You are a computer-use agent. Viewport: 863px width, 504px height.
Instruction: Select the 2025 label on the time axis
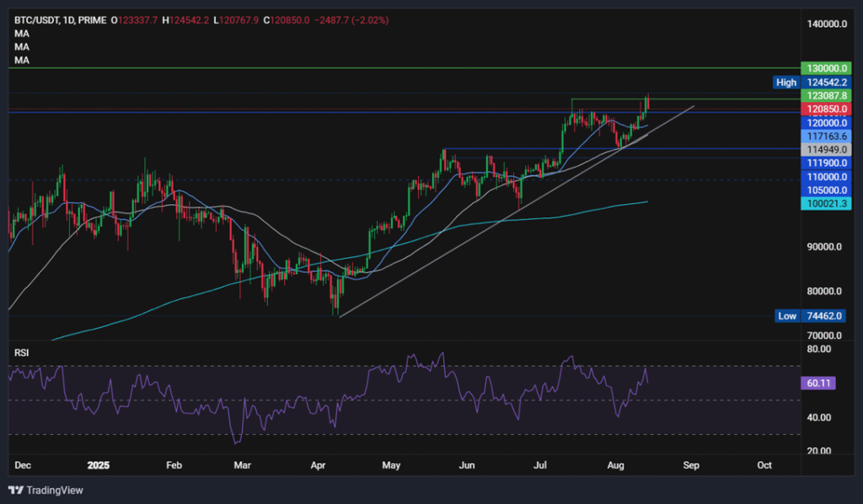pos(99,464)
